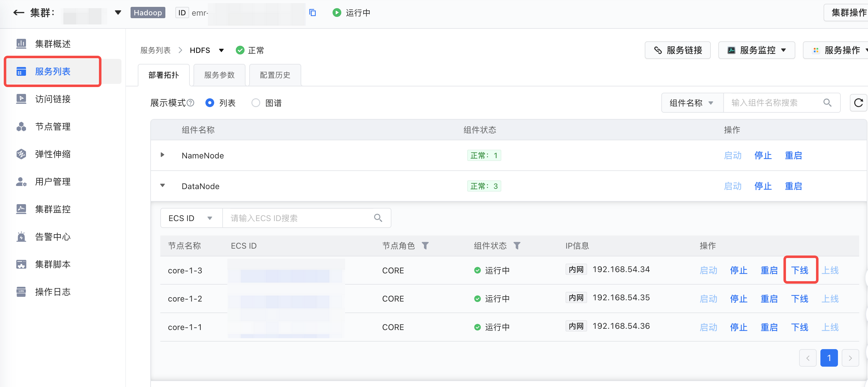Select the 图谱 display mode radio
This screenshot has height=387, width=868.
(x=256, y=103)
